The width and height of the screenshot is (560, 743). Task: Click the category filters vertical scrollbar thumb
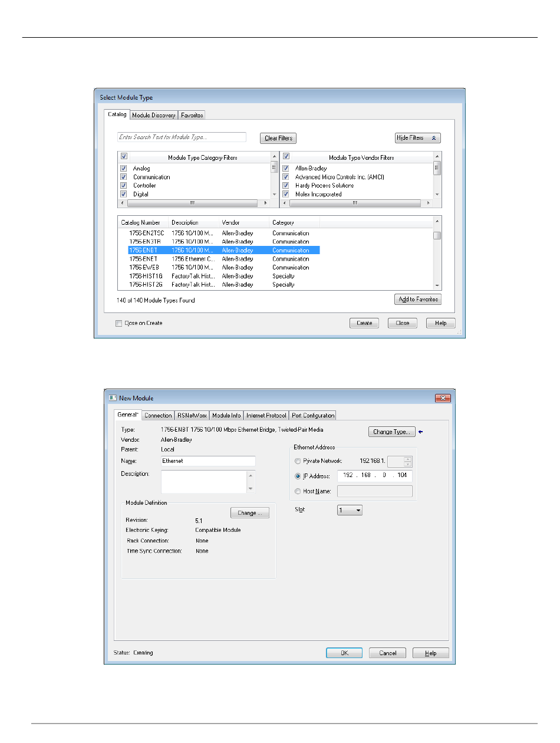(x=274, y=167)
